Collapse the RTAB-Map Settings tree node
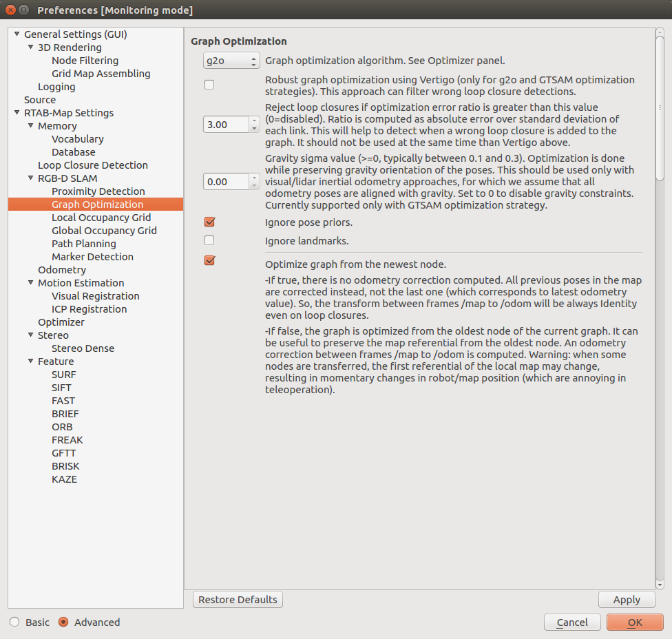Viewport: 672px width, 639px height. click(17, 113)
